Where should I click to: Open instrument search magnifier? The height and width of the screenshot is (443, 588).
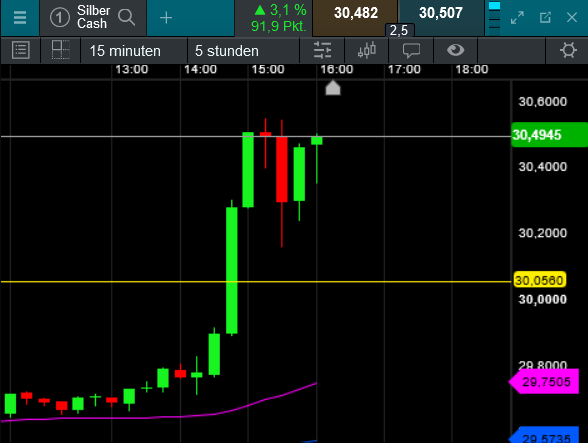coord(126,17)
